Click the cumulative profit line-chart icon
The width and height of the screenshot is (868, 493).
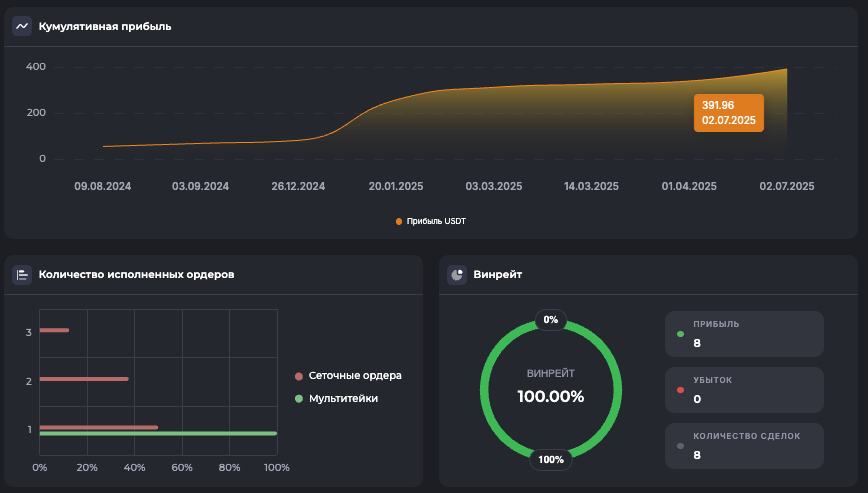22,26
